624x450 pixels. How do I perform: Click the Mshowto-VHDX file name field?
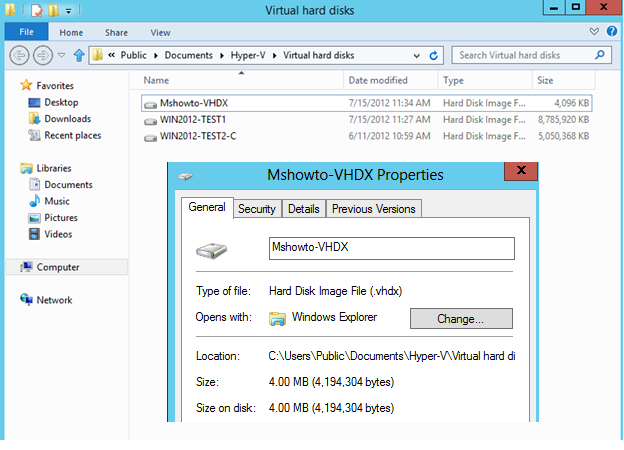pyautogui.click(x=392, y=248)
